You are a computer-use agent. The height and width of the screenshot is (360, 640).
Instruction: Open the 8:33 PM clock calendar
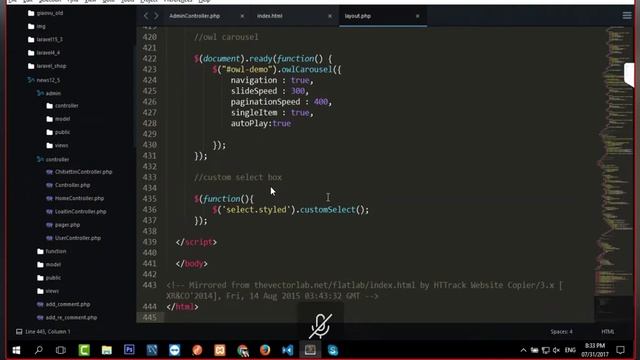(595, 350)
